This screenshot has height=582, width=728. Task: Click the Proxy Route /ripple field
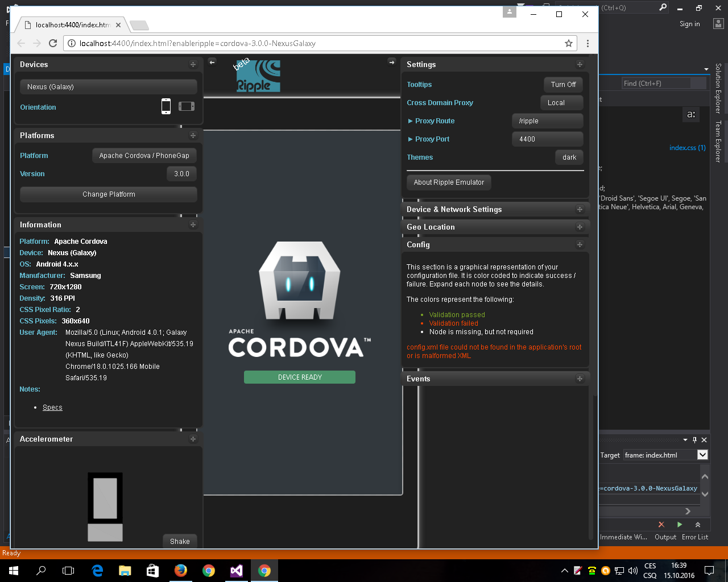[x=548, y=121]
